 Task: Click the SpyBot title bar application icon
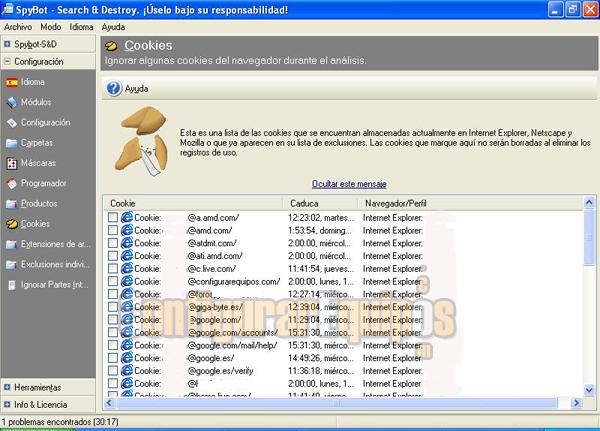[7, 9]
